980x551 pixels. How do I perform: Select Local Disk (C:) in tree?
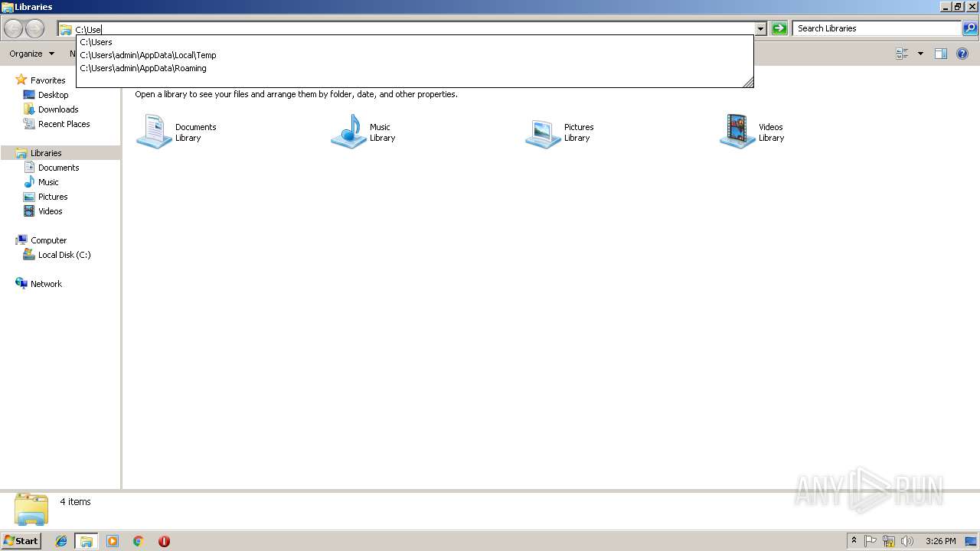pyautogui.click(x=64, y=255)
